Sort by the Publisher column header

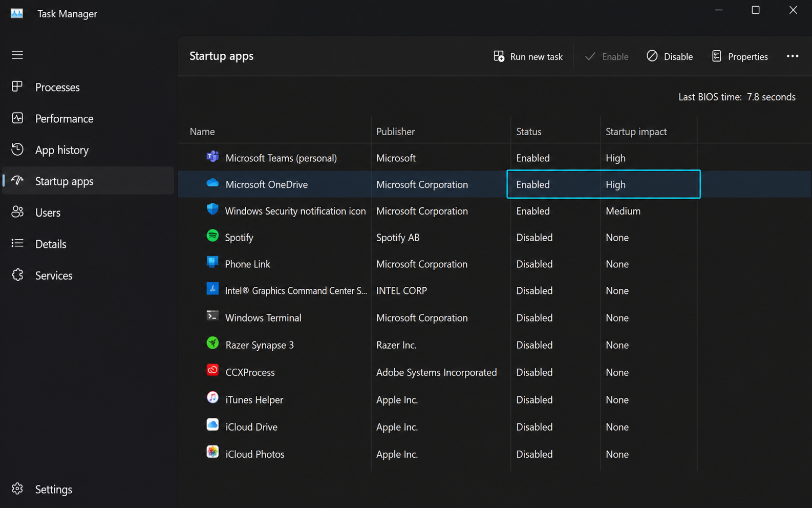coord(395,132)
